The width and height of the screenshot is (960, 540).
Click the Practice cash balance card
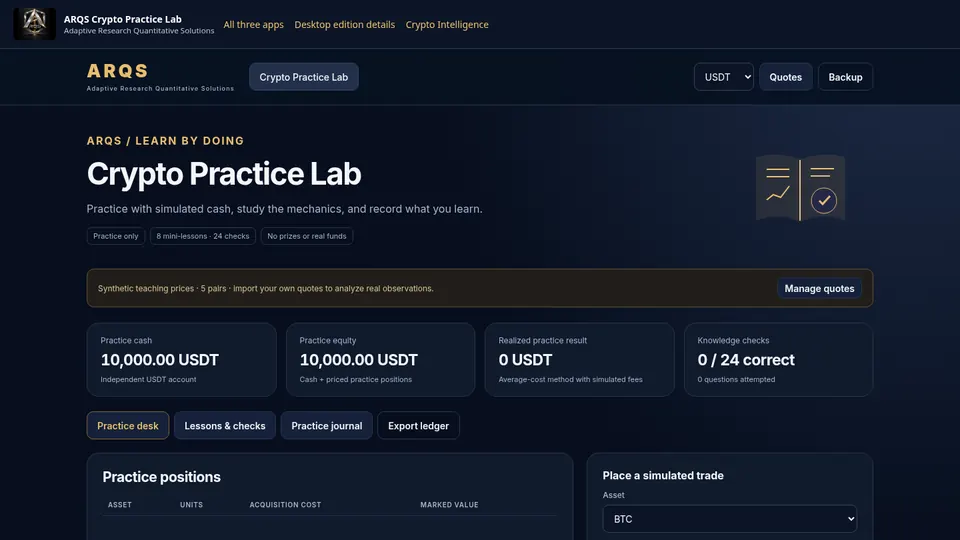pos(181,360)
